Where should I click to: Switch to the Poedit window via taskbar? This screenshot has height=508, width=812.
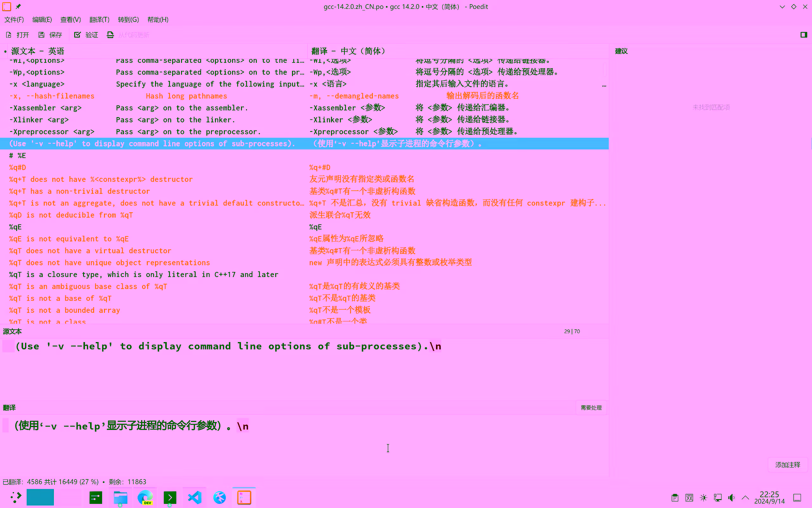click(244, 497)
